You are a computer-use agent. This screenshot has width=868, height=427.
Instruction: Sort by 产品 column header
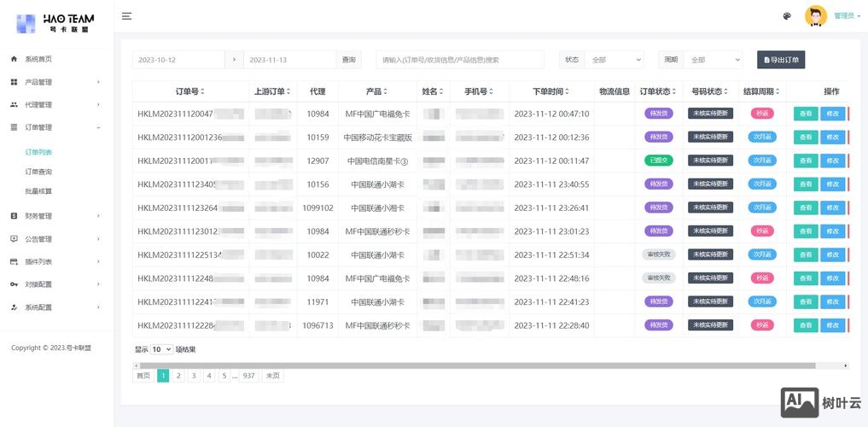377,91
